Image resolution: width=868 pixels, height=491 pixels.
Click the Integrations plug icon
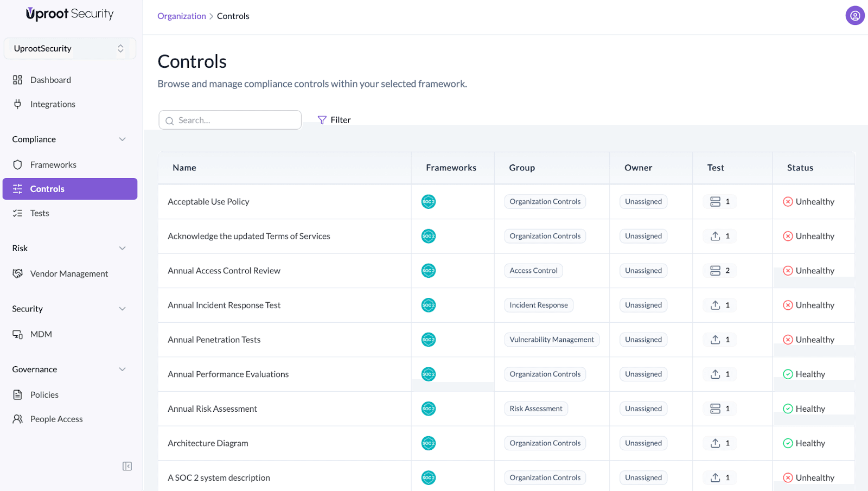pyautogui.click(x=17, y=104)
